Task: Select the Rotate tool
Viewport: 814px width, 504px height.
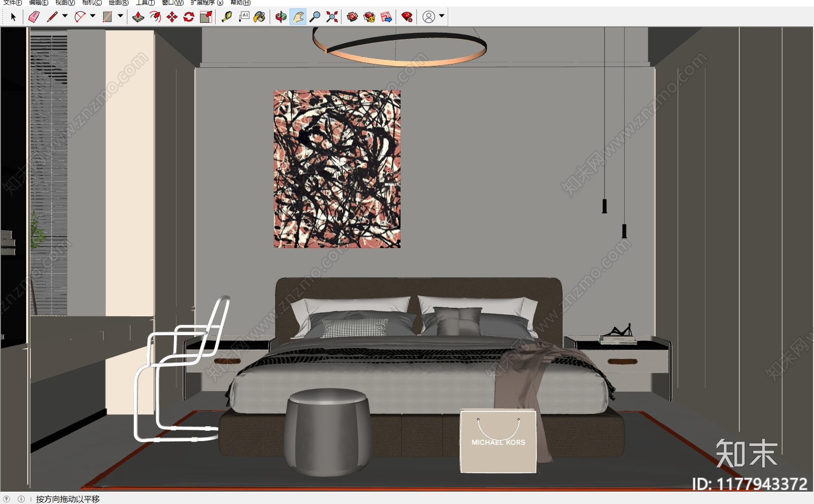Action: click(x=189, y=17)
